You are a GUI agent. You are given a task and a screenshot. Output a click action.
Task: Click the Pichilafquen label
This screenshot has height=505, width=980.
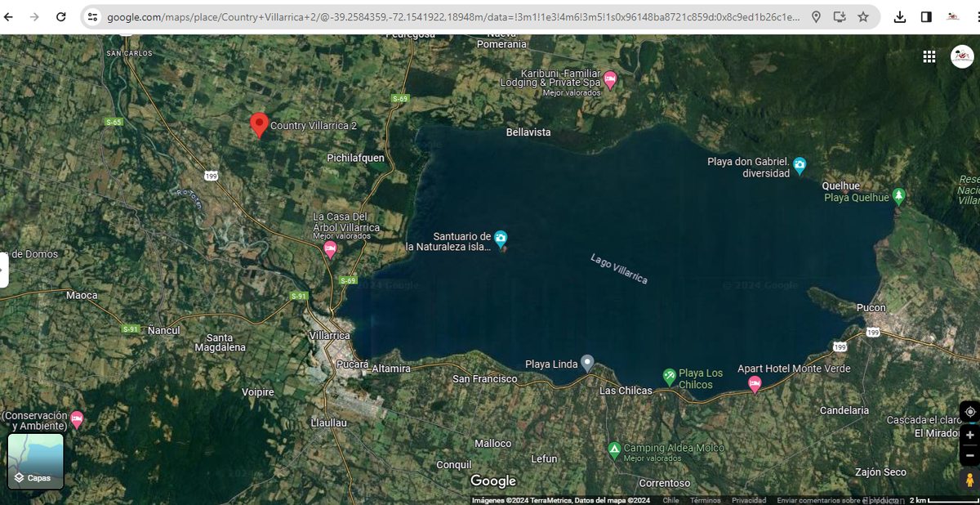355,158
